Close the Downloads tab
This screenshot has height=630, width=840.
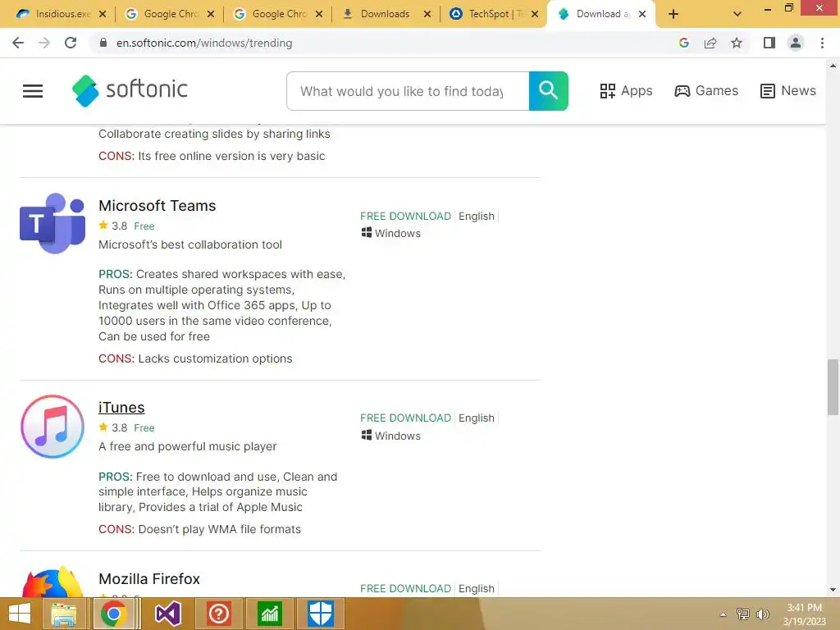point(427,14)
